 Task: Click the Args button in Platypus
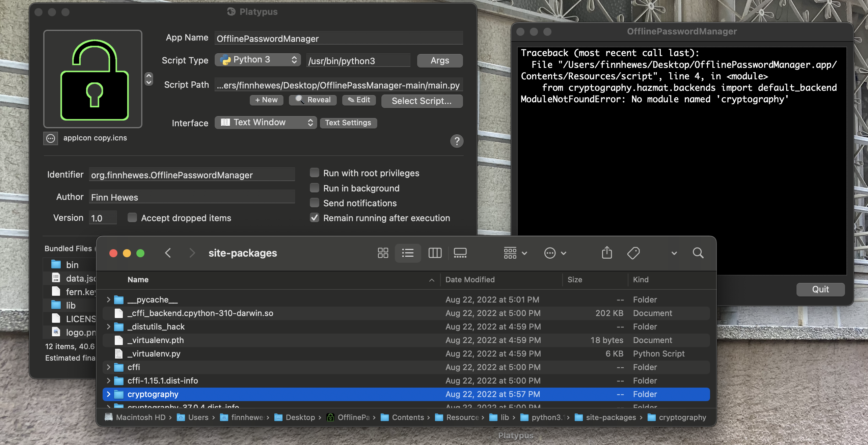[439, 61]
